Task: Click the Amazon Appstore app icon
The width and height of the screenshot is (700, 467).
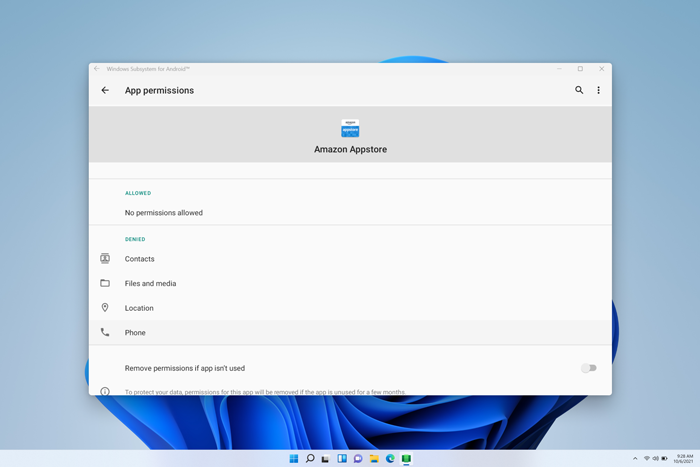Action: coord(350,128)
